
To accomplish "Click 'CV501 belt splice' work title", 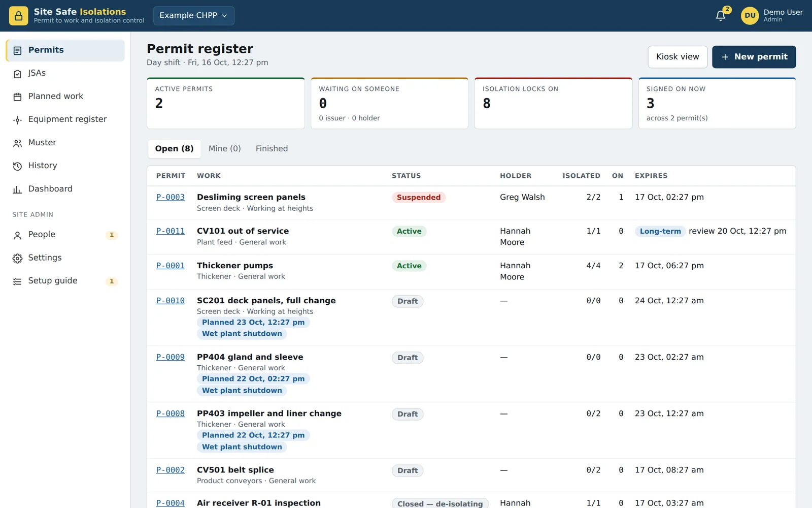I will tap(235, 470).
